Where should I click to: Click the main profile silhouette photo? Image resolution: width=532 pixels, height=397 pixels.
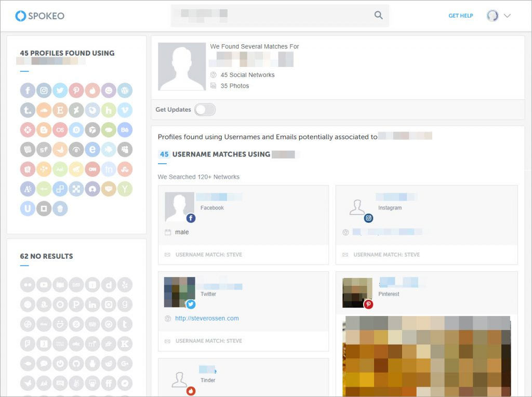[x=182, y=67]
